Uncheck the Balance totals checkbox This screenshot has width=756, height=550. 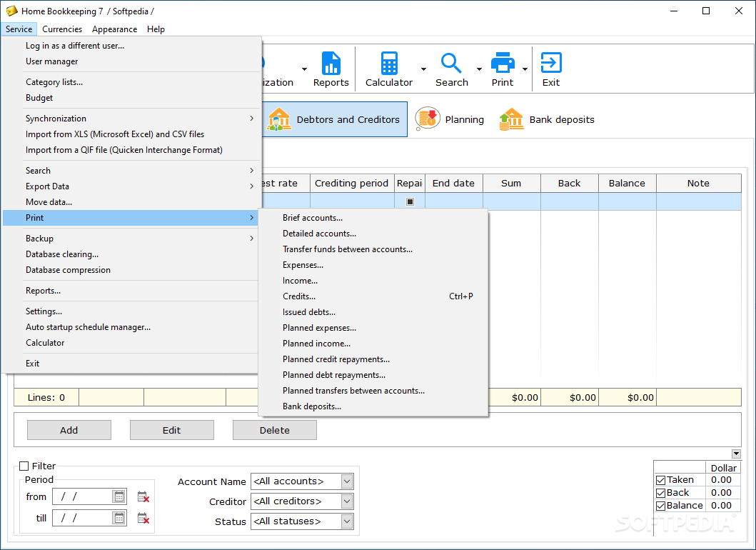[x=660, y=506]
